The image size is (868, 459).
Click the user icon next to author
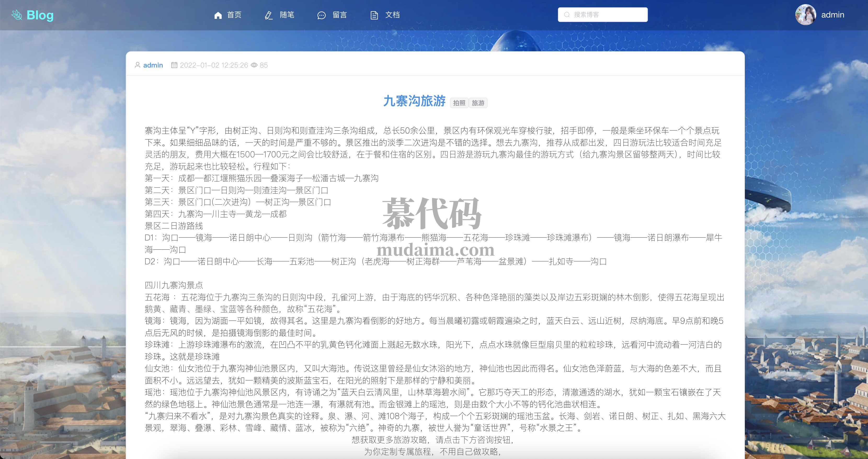[x=138, y=65]
